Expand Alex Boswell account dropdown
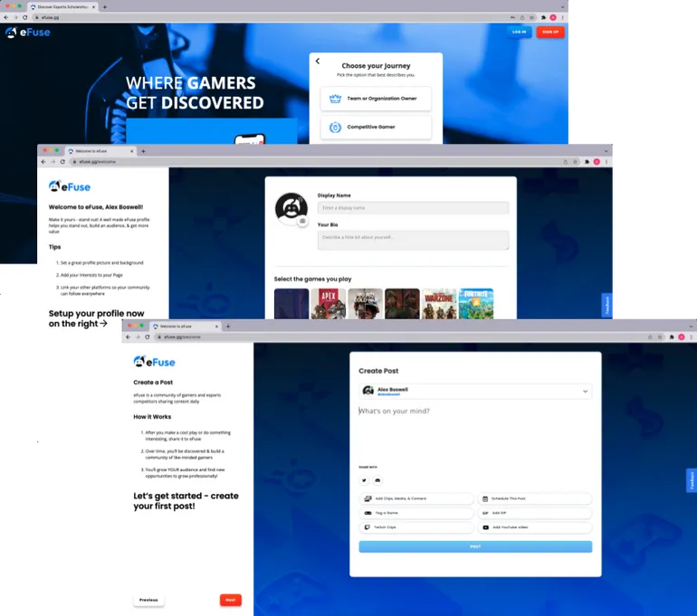This screenshot has height=616, width=697. click(x=586, y=392)
